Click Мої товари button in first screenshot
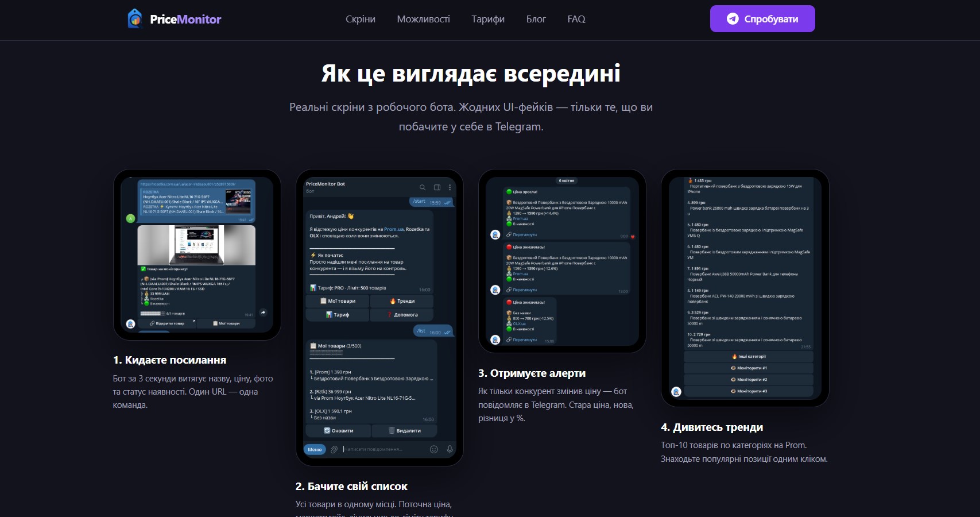The height and width of the screenshot is (517, 980). (x=226, y=323)
